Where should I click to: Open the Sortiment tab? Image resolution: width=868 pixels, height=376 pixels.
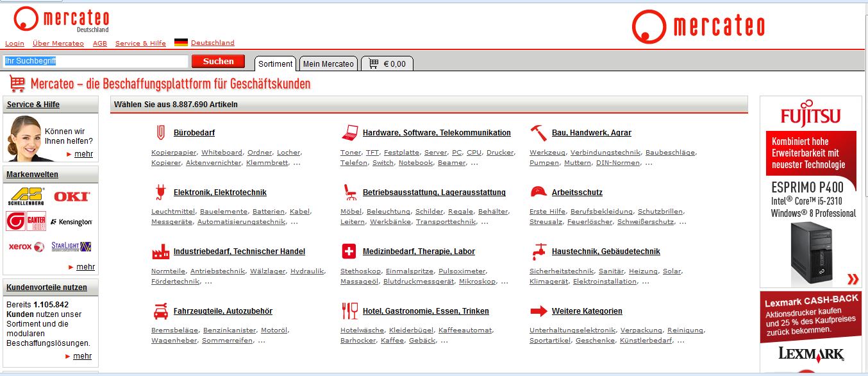point(276,64)
